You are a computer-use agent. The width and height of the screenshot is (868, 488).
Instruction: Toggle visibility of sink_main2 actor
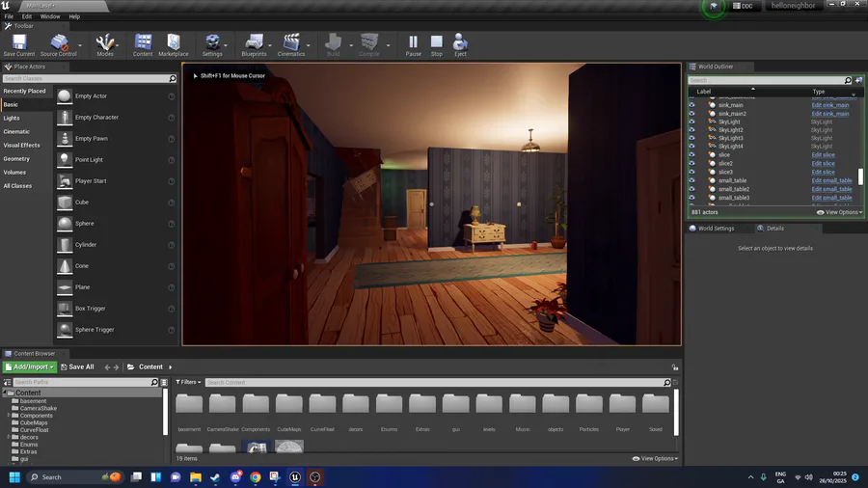pyautogui.click(x=692, y=114)
